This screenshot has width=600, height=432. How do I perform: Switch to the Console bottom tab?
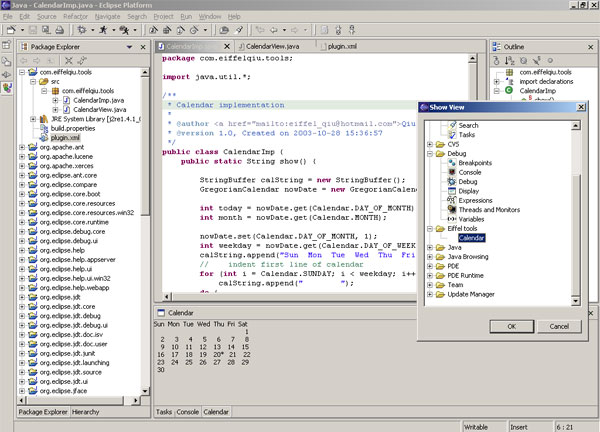[188, 412]
